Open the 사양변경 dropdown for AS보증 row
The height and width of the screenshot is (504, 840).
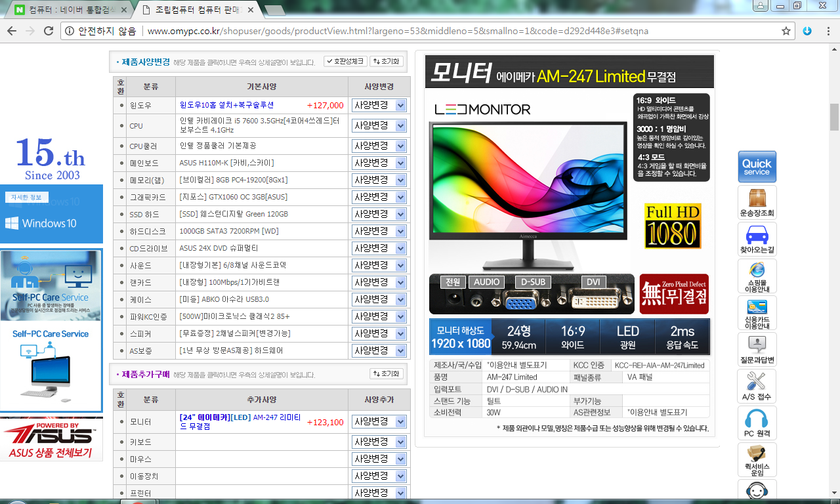click(379, 350)
